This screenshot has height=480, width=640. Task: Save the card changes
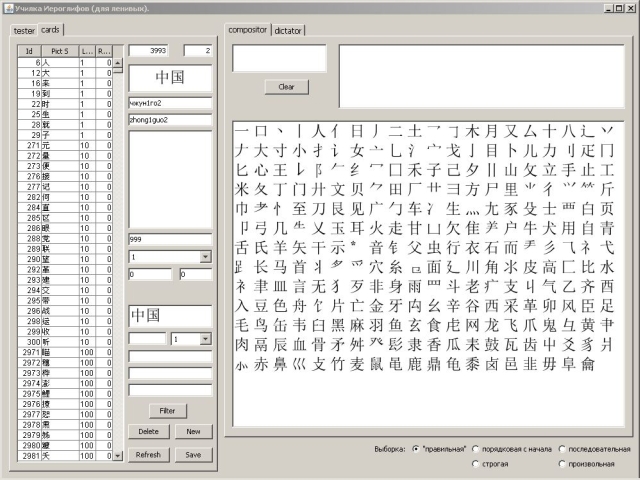tap(193, 455)
